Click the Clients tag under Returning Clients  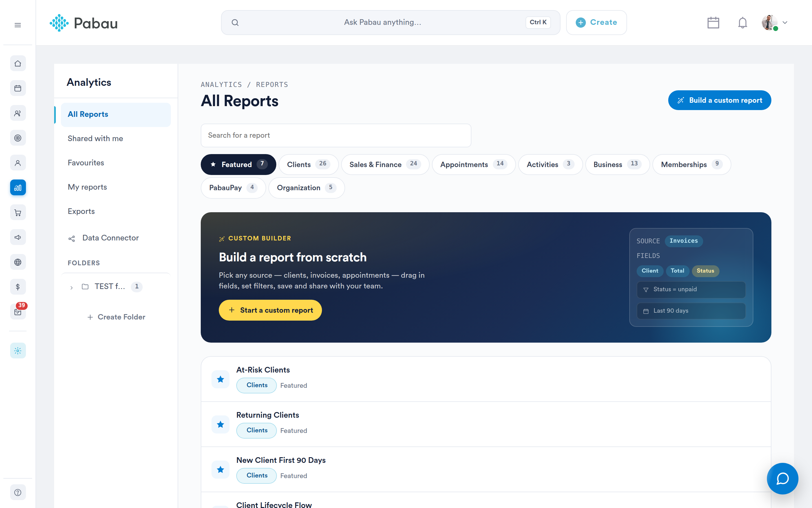[x=257, y=430]
